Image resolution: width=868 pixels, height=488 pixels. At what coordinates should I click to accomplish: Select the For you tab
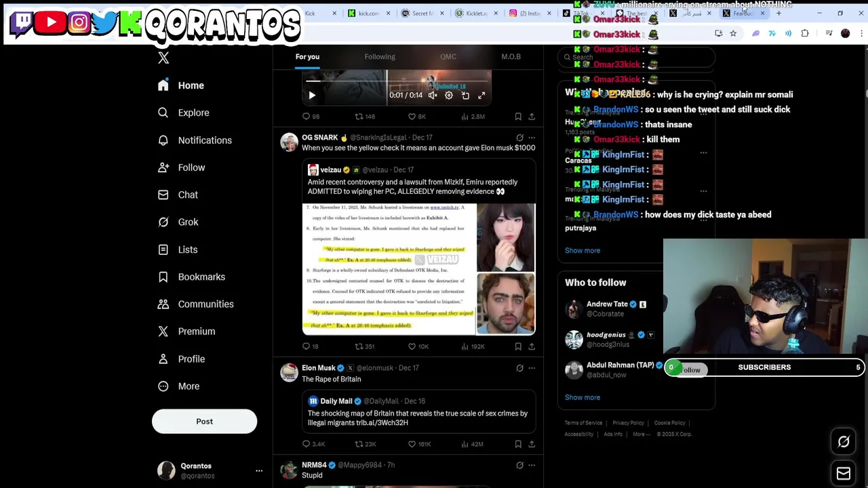click(x=307, y=57)
